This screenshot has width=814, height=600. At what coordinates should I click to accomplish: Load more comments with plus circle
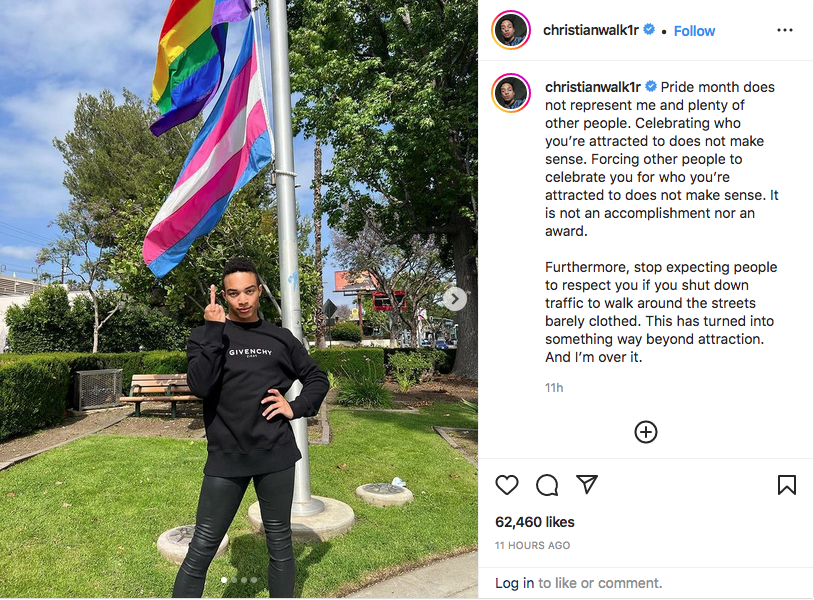646,432
